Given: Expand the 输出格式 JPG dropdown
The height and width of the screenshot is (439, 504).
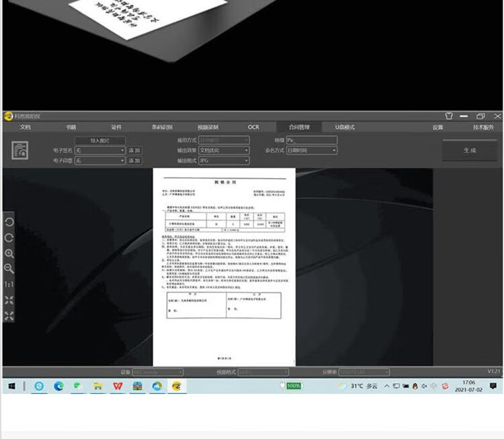Looking at the screenshot, I should click(223, 161).
